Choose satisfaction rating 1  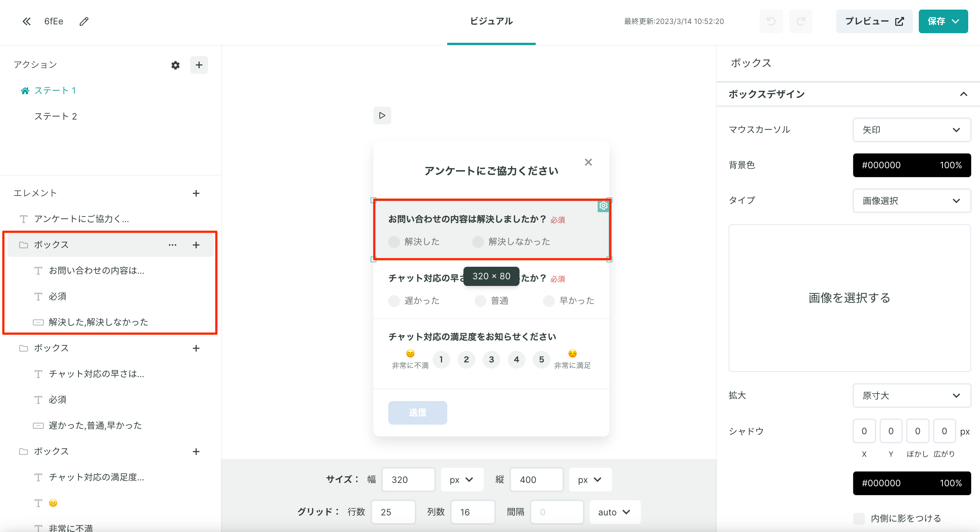[x=441, y=360]
